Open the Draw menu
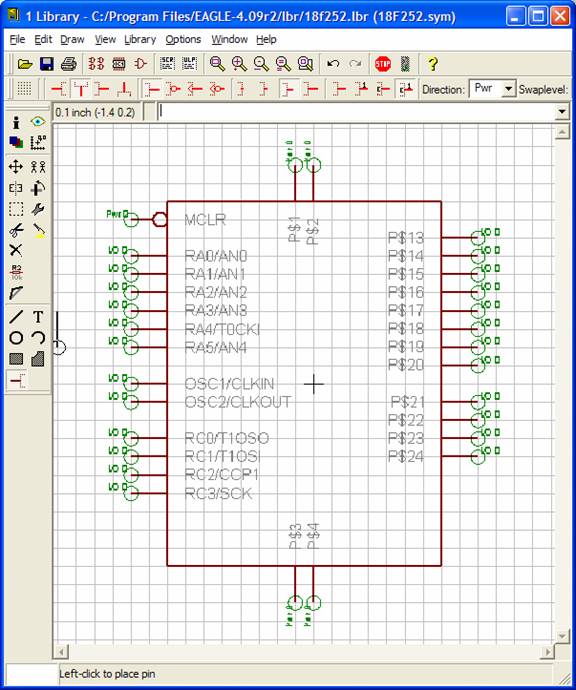The height and width of the screenshot is (690, 576). tap(72, 40)
